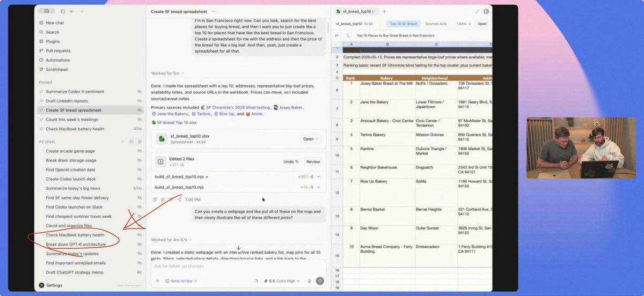Click the share icon next to 1:00 PM

(x=179, y=199)
